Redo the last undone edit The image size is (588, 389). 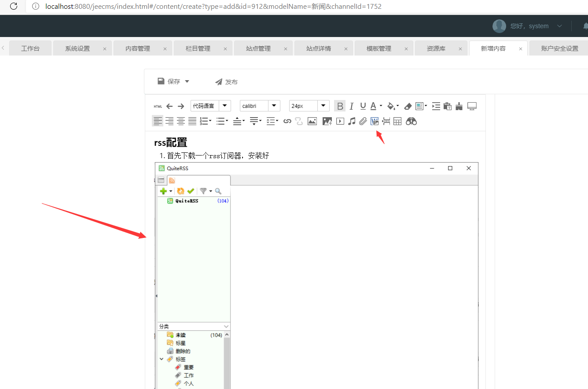click(x=181, y=106)
